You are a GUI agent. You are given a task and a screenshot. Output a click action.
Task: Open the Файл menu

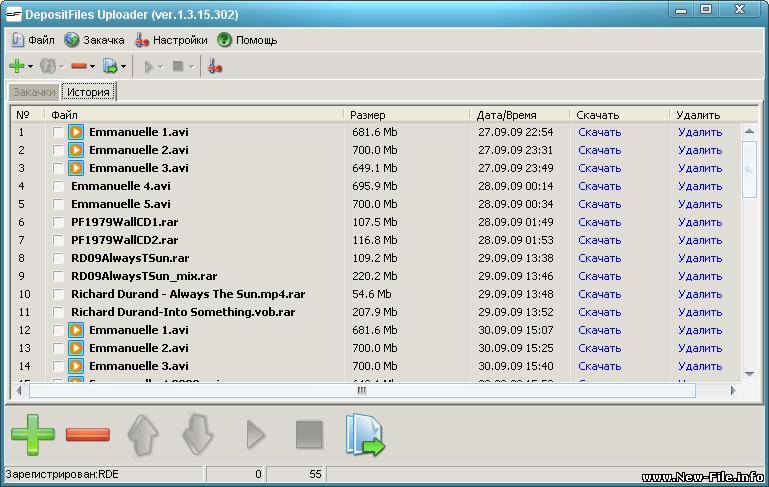[33, 40]
